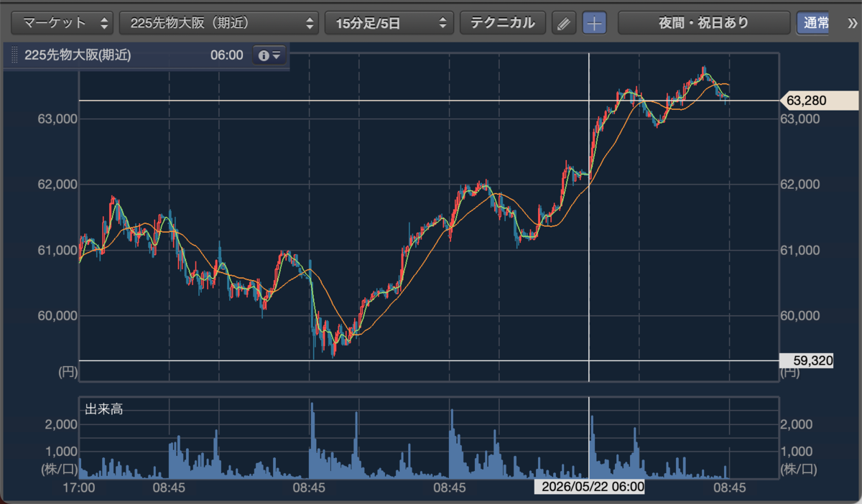Expand the toolbar overflow chevrons
The image size is (862, 504).
(849, 23)
